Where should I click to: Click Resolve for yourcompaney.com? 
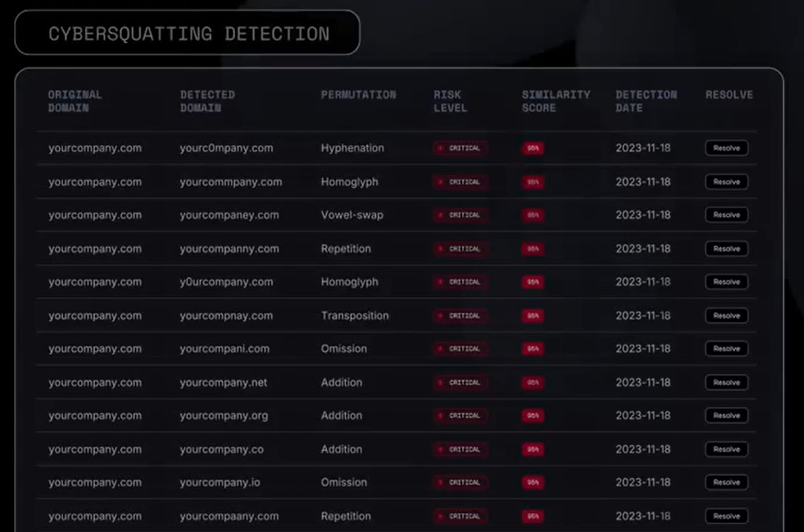[x=726, y=215]
